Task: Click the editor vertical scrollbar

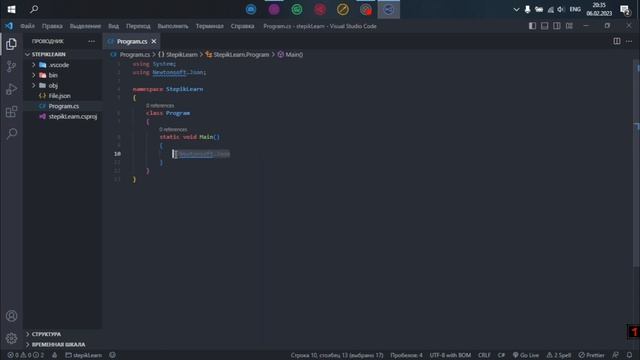Action: pos(636,163)
